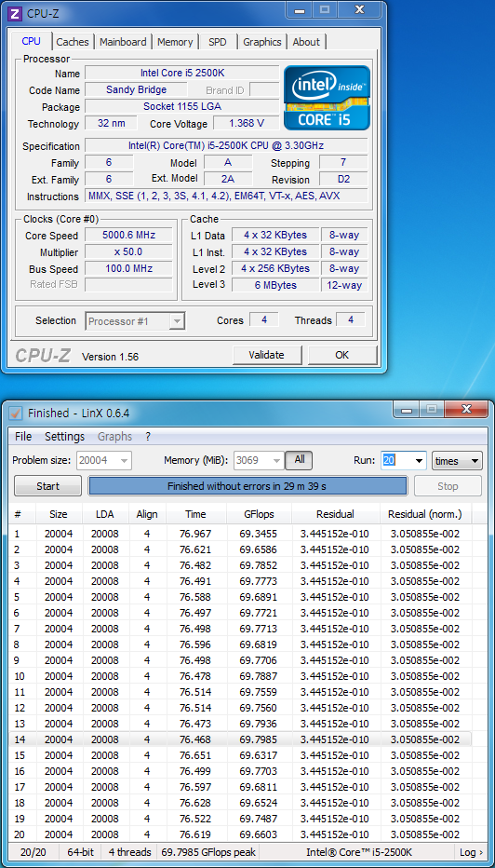Click the Multiplier value x 50.0
Viewport: 495px width, 868px height.
pyautogui.click(x=128, y=251)
